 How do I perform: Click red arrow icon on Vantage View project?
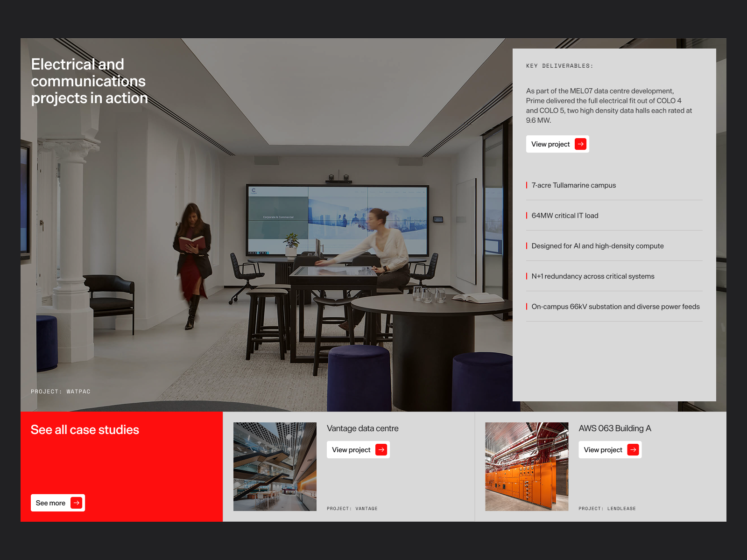click(381, 450)
